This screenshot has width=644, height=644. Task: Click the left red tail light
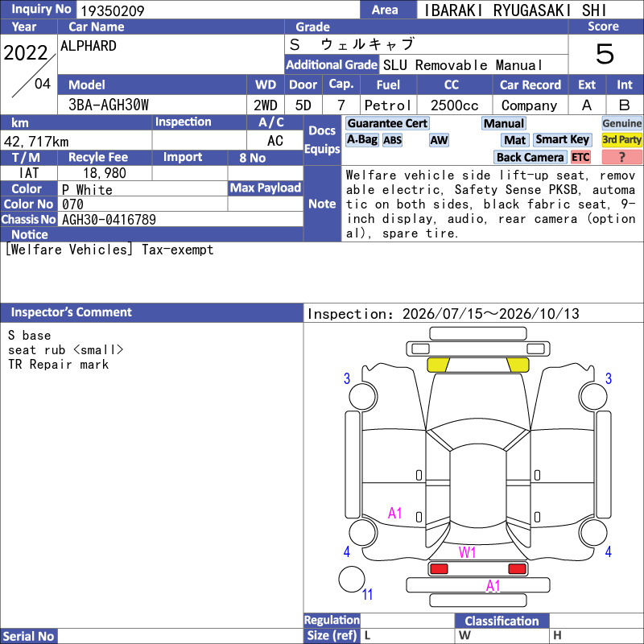click(439, 569)
